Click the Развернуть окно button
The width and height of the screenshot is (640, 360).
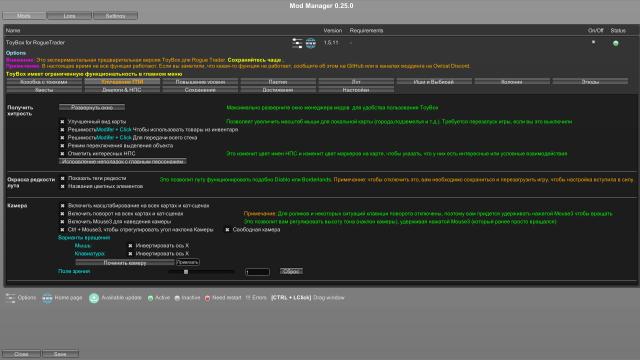point(92,107)
